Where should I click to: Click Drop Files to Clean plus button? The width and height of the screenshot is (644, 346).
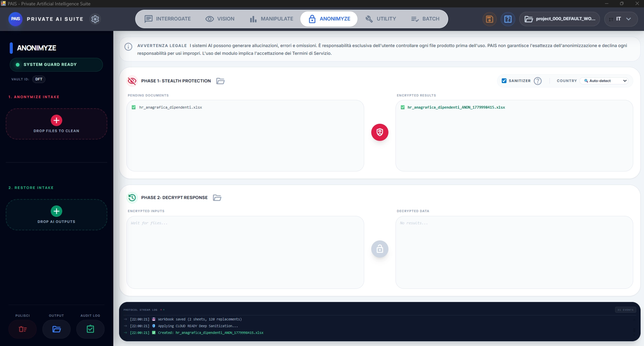56,120
